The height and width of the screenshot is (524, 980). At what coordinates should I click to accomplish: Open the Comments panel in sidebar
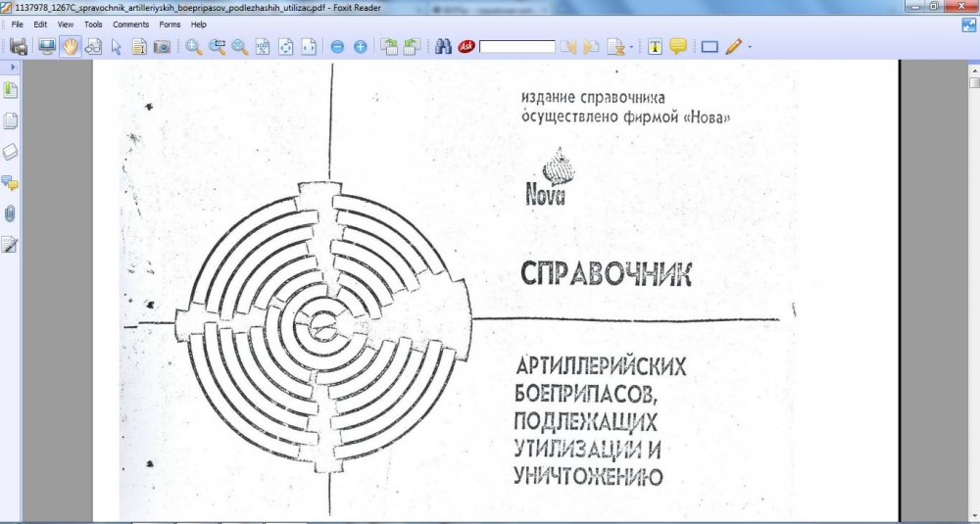tap(10, 183)
